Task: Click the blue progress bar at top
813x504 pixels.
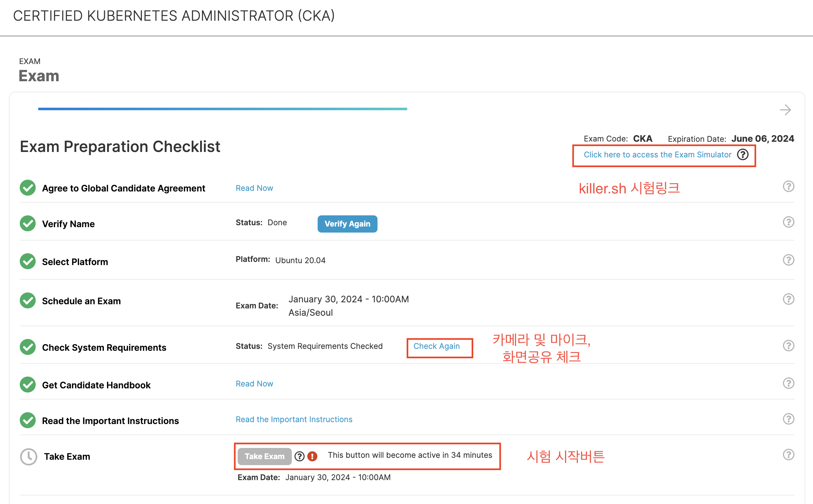Action: [x=222, y=109]
